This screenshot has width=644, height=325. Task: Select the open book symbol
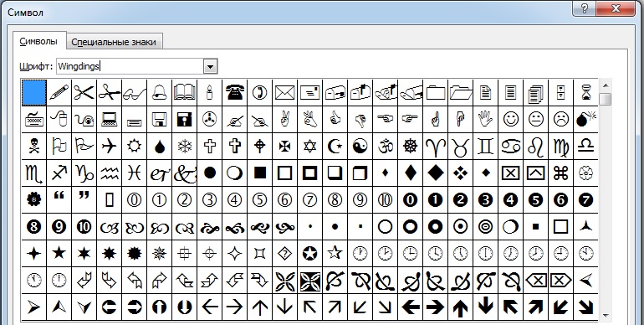click(x=184, y=93)
